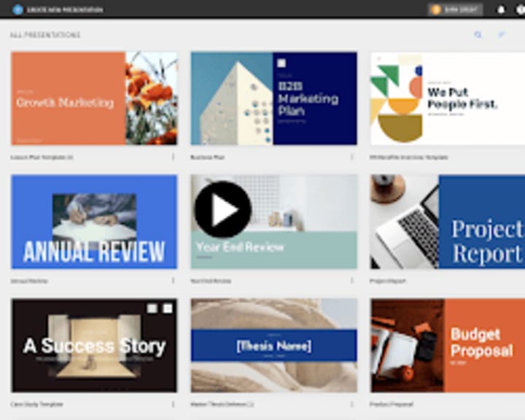Screen dimensions: 525x420
Task: Open the We Put People First thumbnail
Action: pos(448,98)
